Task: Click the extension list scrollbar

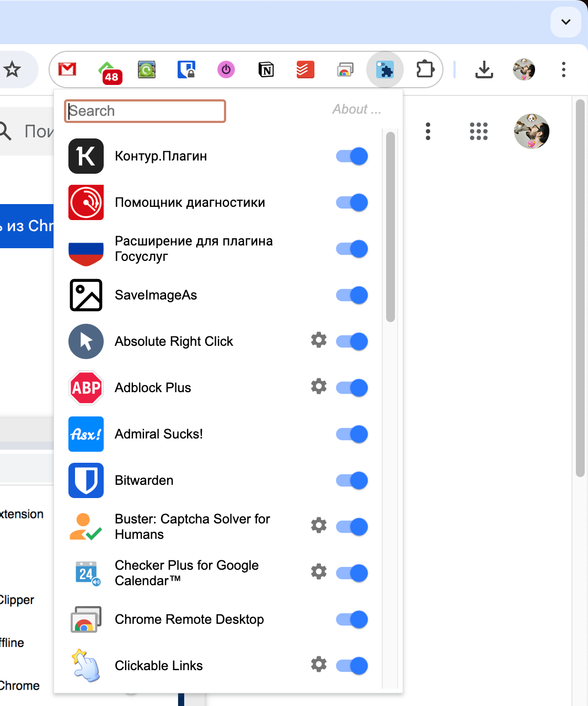Action: 391,227
